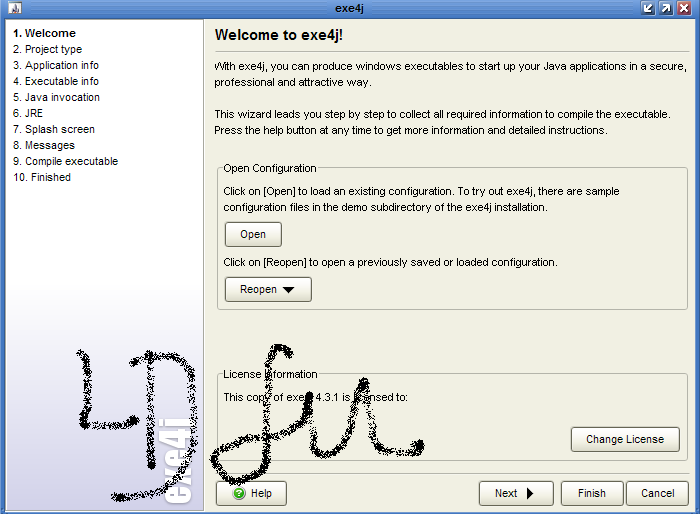Go to step 2. Project type
Viewport: 700px width, 514px height.
[47, 49]
